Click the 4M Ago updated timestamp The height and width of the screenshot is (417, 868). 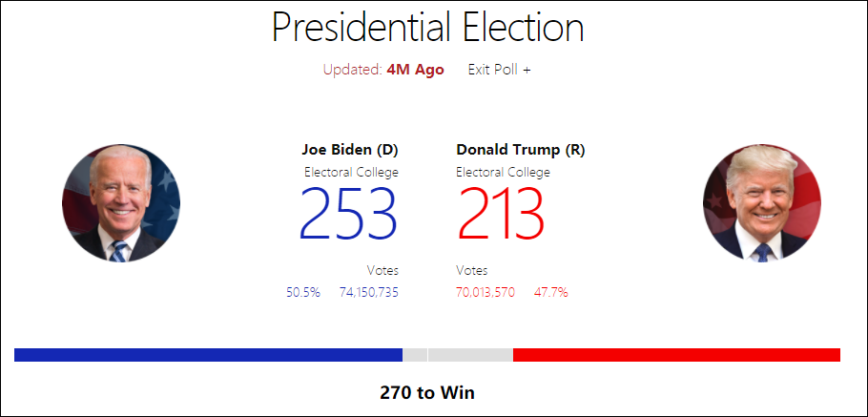[x=415, y=70]
